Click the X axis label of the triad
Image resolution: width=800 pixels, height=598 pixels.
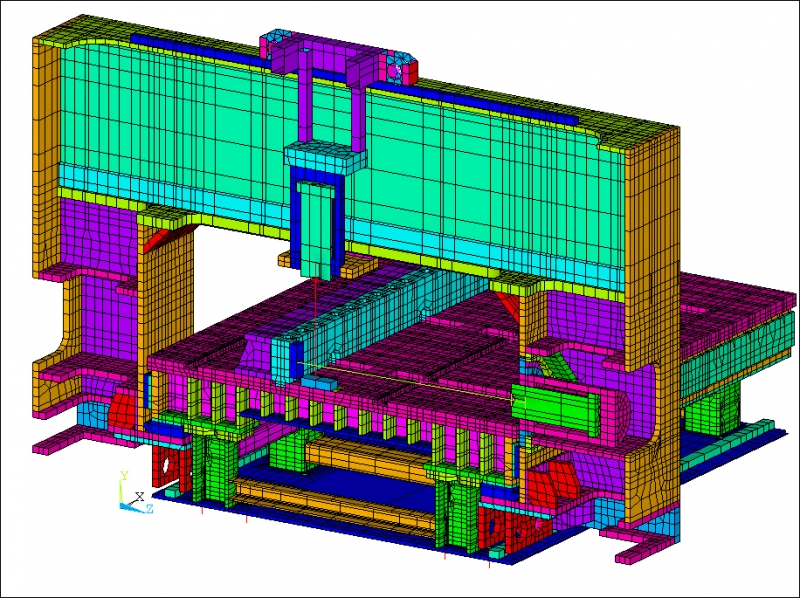(x=140, y=495)
